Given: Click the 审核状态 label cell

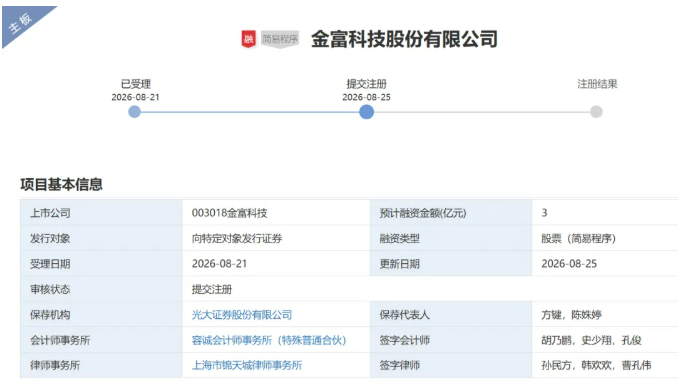Looking at the screenshot, I should coord(101,290).
